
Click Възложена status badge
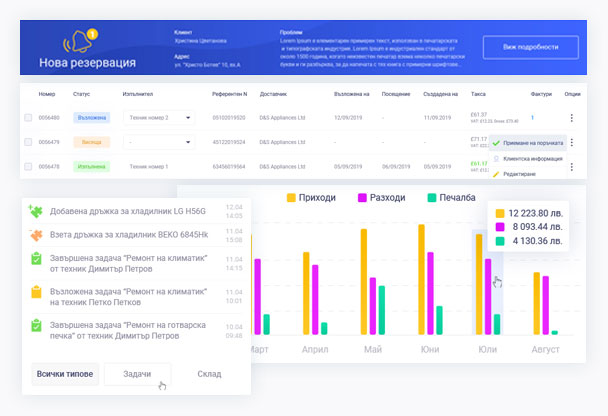click(92, 117)
